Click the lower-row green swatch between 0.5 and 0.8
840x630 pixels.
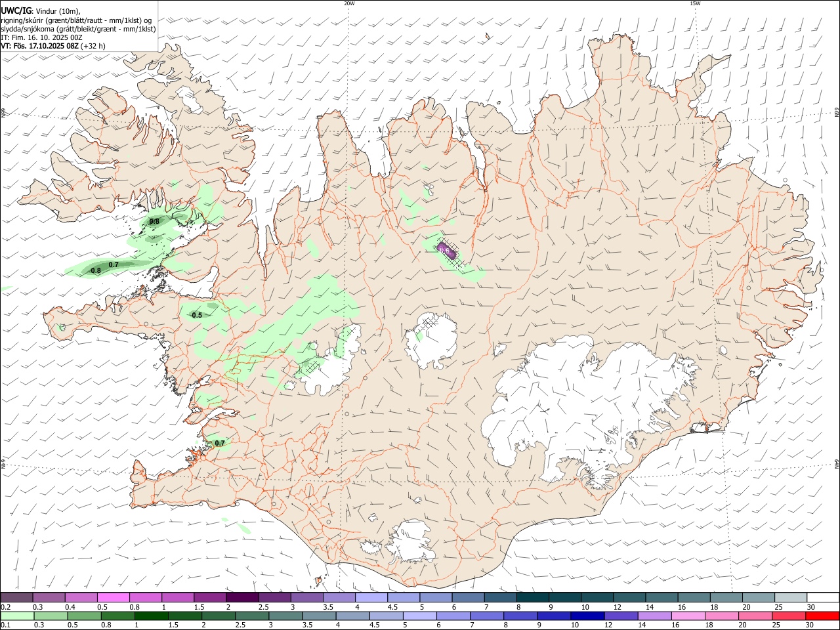[x=84, y=616]
